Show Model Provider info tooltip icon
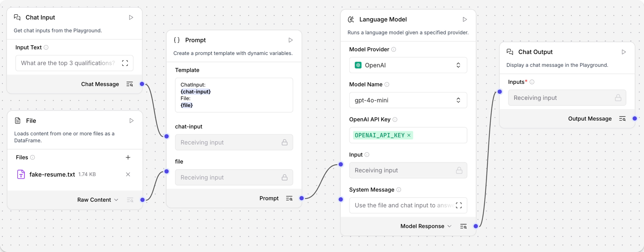This screenshot has width=644, height=252. pyautogui.click(x=393, y=50)
